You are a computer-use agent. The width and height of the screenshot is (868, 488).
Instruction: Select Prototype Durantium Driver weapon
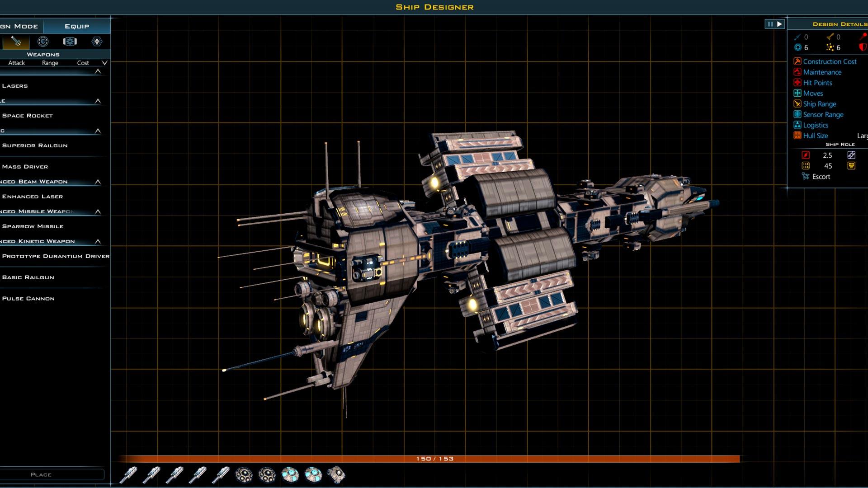click(x=55, y=256)
